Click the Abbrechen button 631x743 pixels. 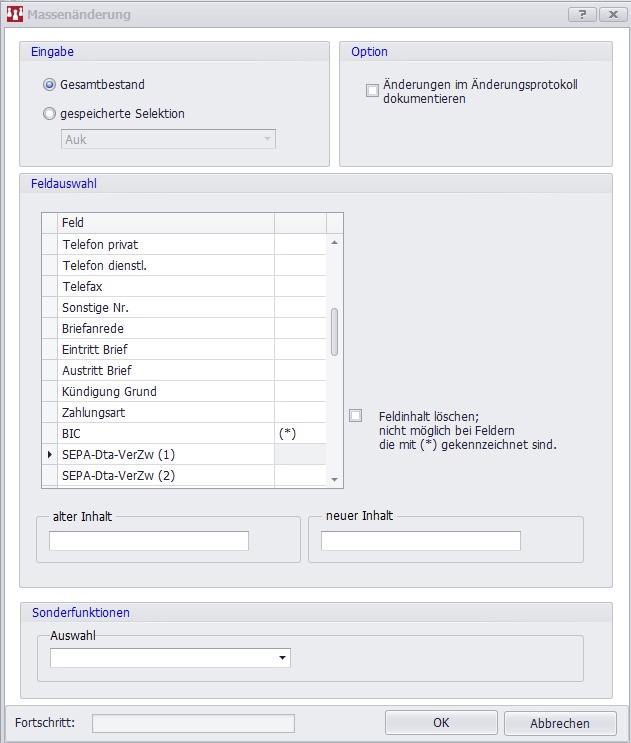coord(559,723)
